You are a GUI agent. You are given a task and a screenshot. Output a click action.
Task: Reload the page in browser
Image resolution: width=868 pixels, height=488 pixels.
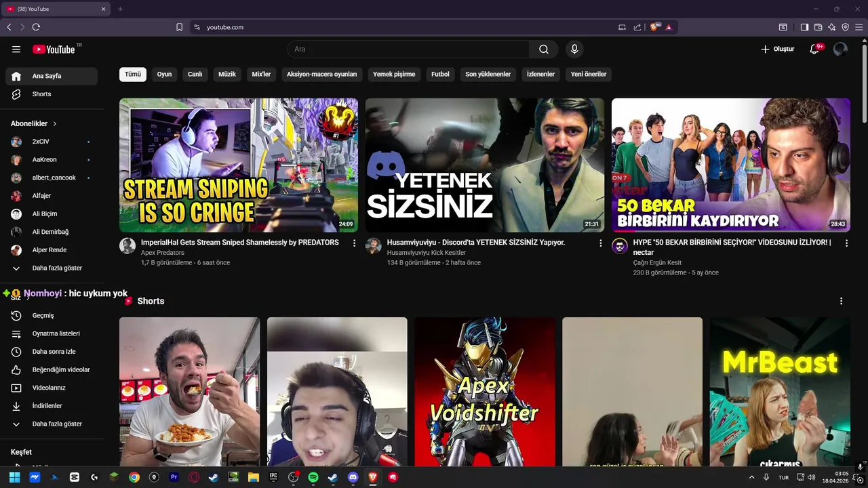[x=36, y=27]
